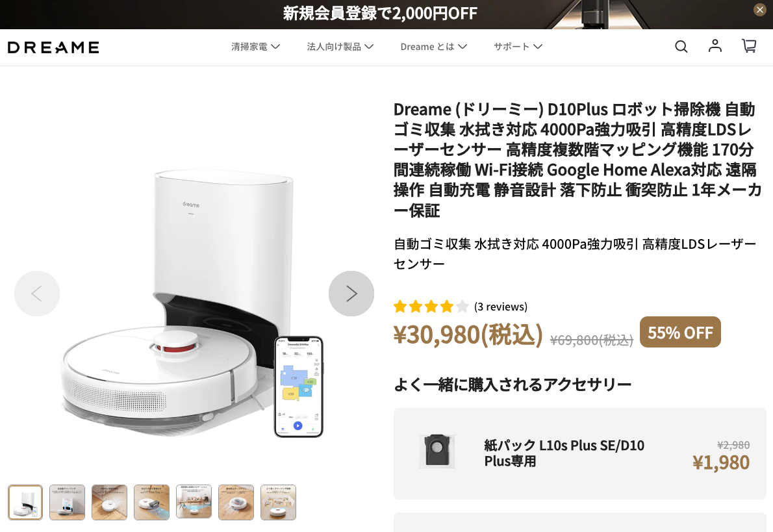Viewport: 773px width, 532px height.
Task: Close the promotional banner at top
Action: click(760, 9)
